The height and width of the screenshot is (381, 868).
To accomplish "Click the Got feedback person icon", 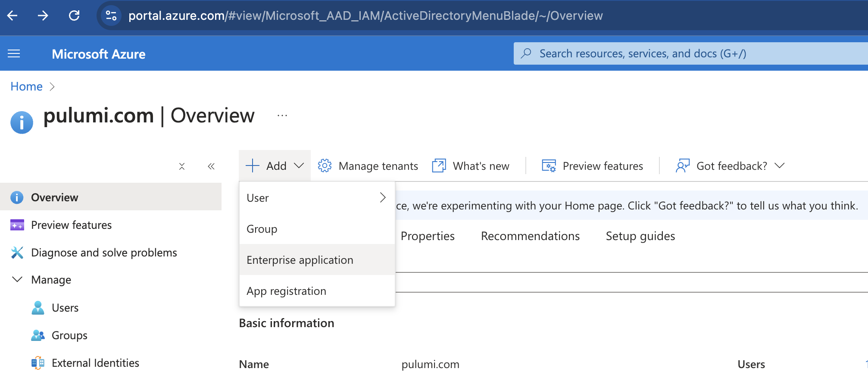I will [683, 166].
